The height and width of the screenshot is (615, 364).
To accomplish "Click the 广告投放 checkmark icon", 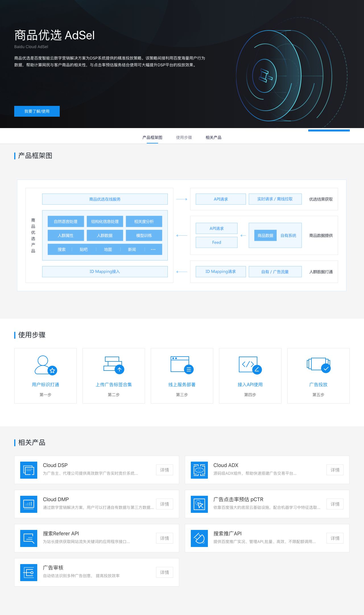I will point(318,365).
